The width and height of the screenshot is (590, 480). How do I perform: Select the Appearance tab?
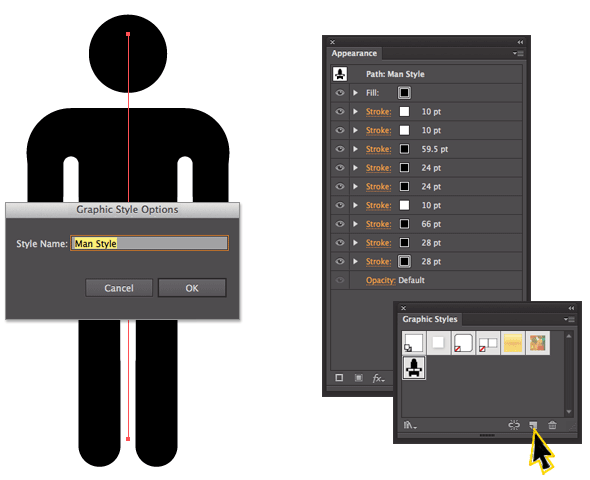point(354,53)
